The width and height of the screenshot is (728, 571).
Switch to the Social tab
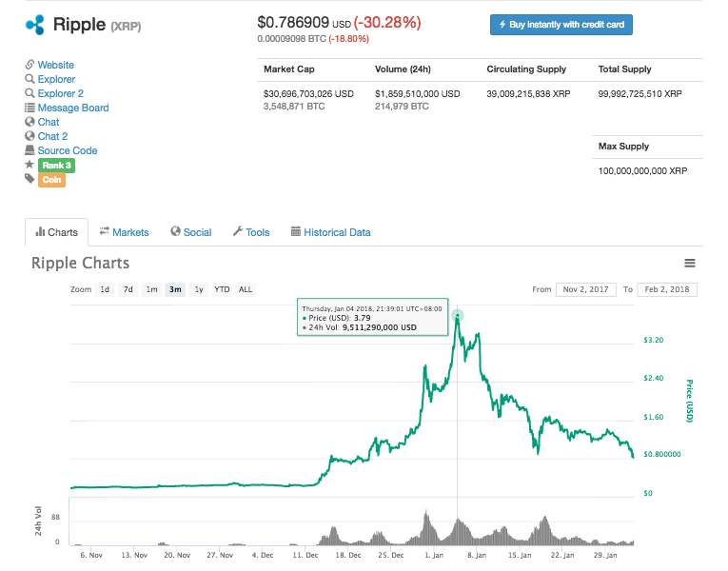(190, 232)
